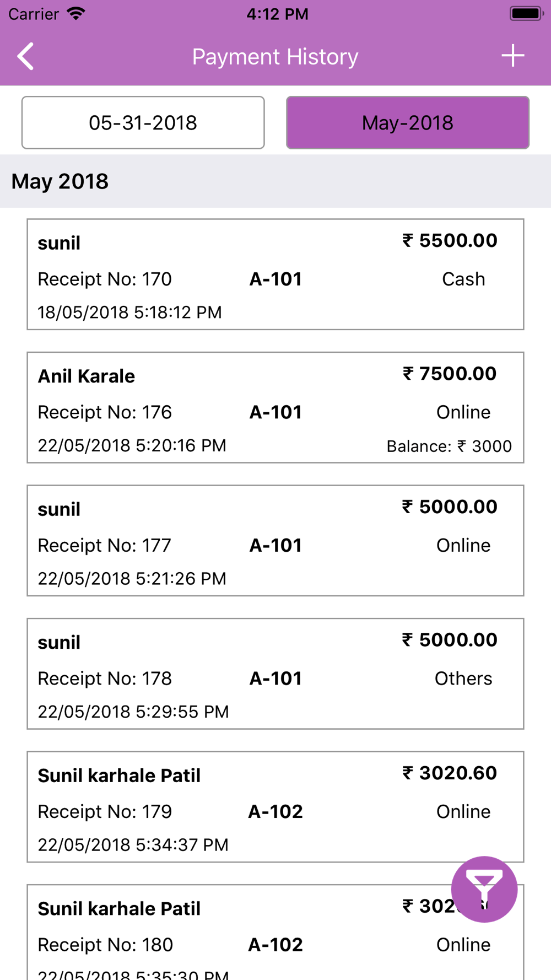Open Anil Karale's Receipt No: 176
This screenshot has height=980, width=551.
[275, 408]
